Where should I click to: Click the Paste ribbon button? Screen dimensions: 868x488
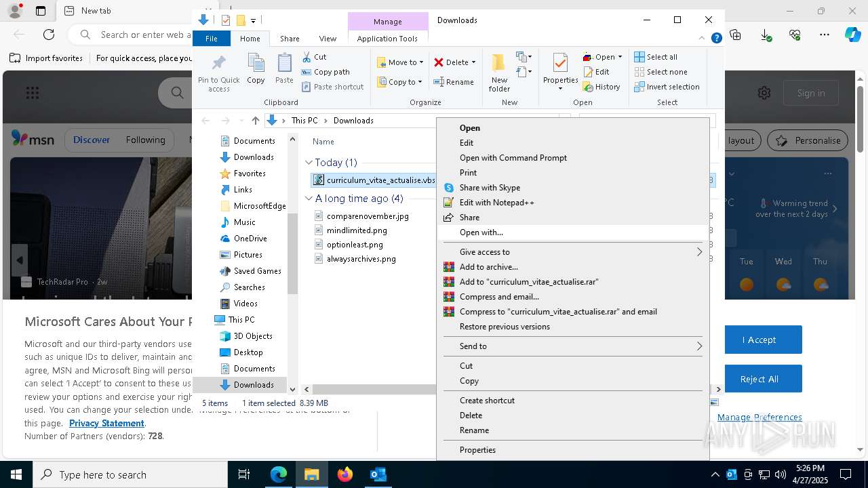284,69
